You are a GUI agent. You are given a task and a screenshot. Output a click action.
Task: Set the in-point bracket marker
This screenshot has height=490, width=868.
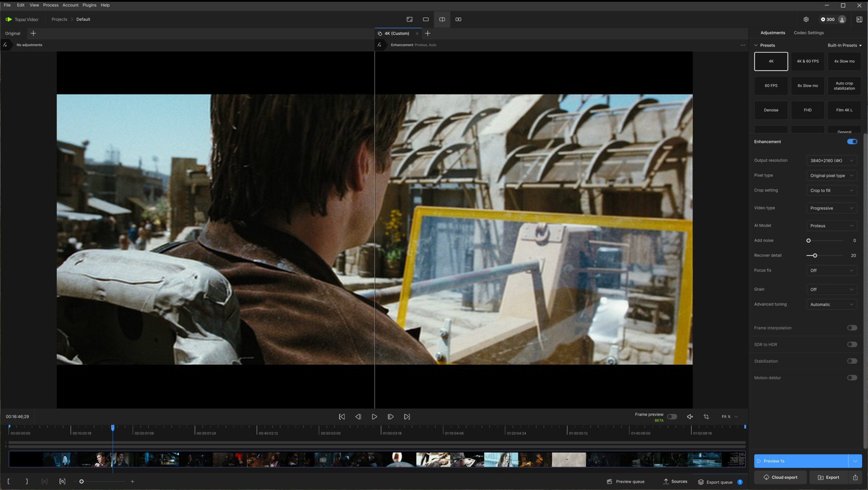(x=8, y=482)
